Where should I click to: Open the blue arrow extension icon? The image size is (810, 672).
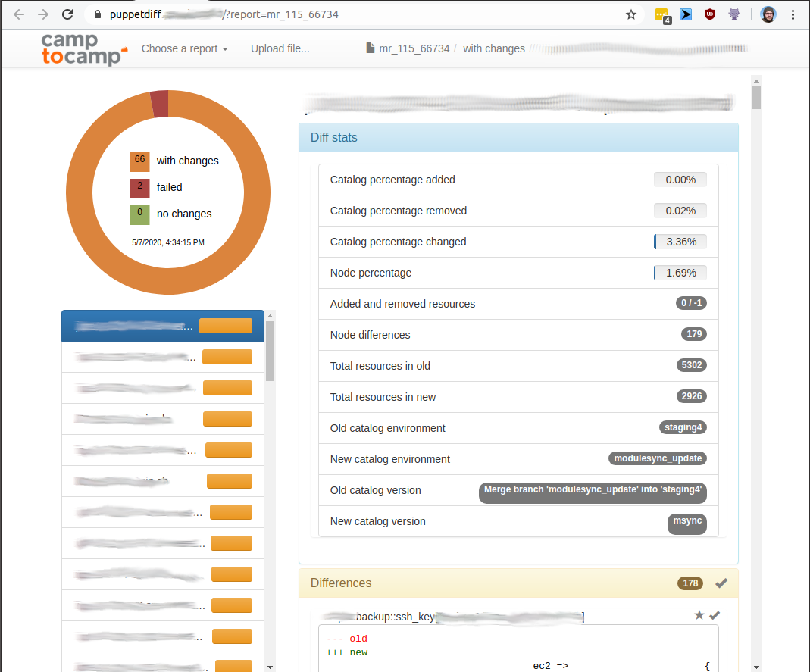pos(686,14)
